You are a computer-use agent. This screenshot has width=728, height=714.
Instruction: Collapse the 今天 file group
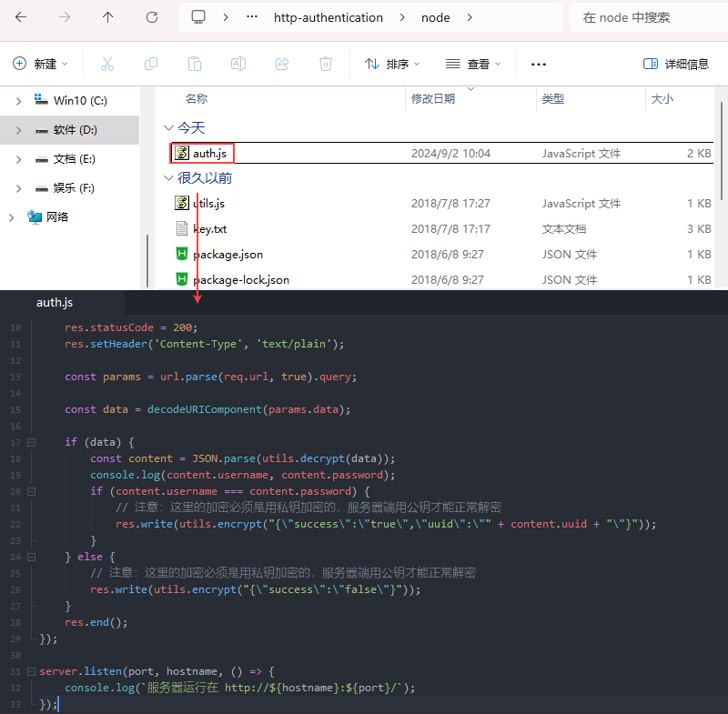tap(169, 127)
